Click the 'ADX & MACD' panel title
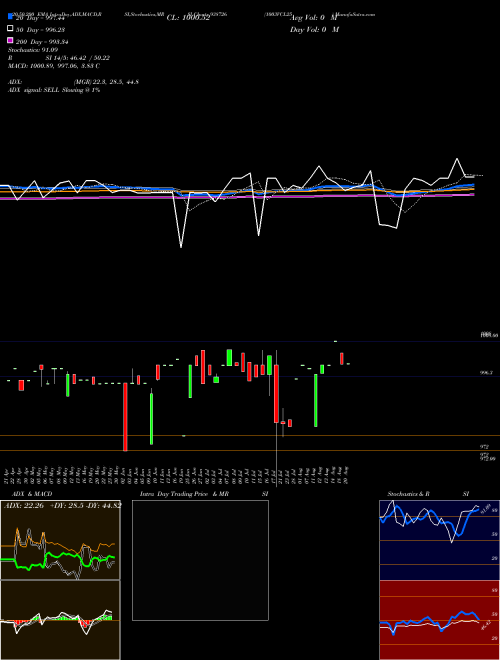 [32, 494]
